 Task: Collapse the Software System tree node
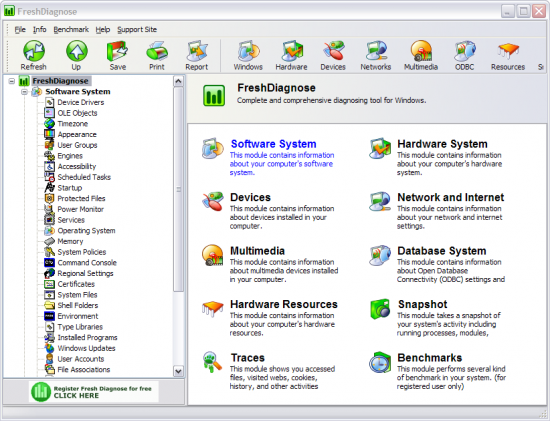(24, 92)
